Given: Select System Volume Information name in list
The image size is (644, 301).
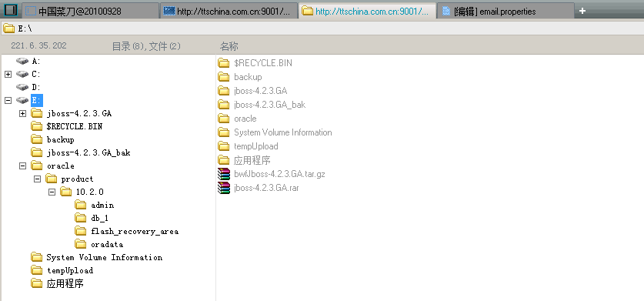Looking at the screenshot, I should click(x=283, y=132).
